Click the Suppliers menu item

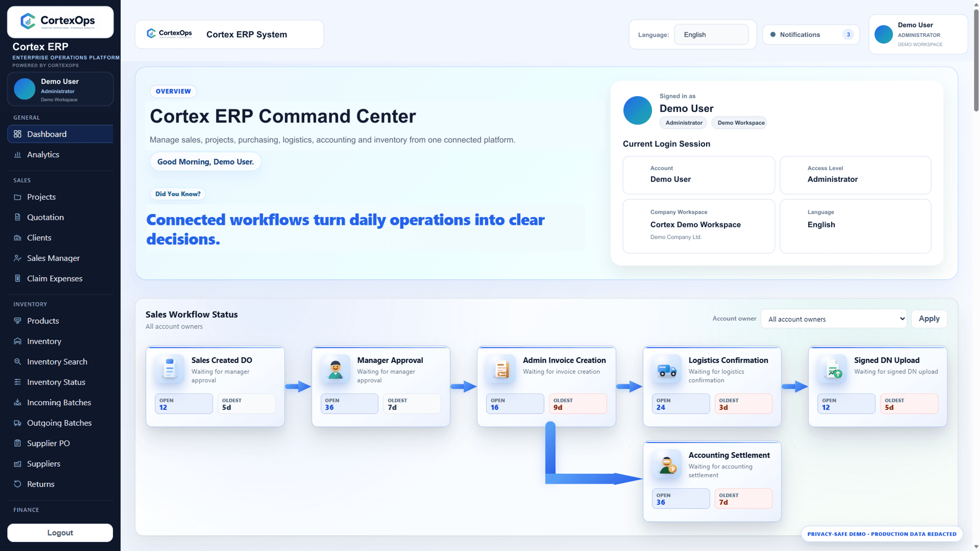(x=60, y=464)
